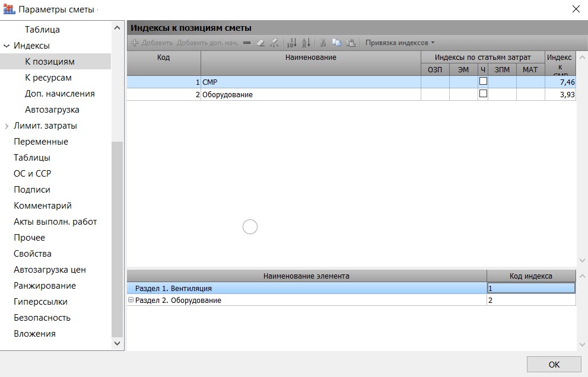Open the Переменные section

pos(41,142)
